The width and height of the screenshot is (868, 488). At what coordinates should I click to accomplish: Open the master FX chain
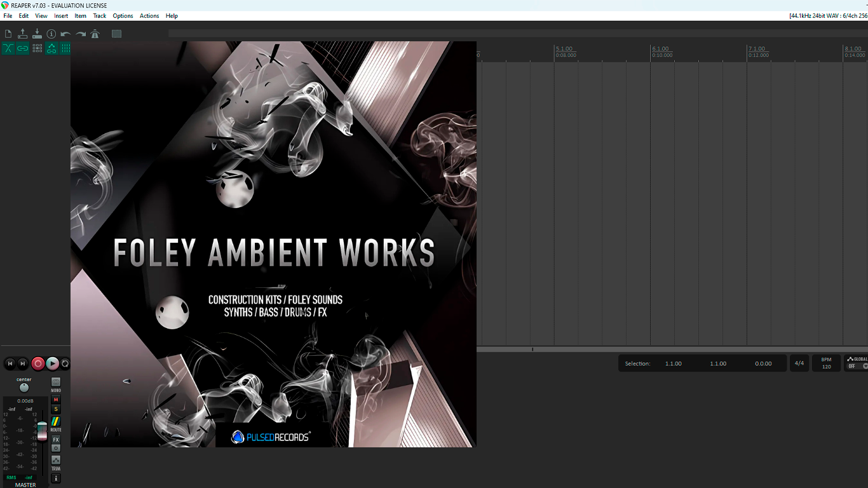56,440
